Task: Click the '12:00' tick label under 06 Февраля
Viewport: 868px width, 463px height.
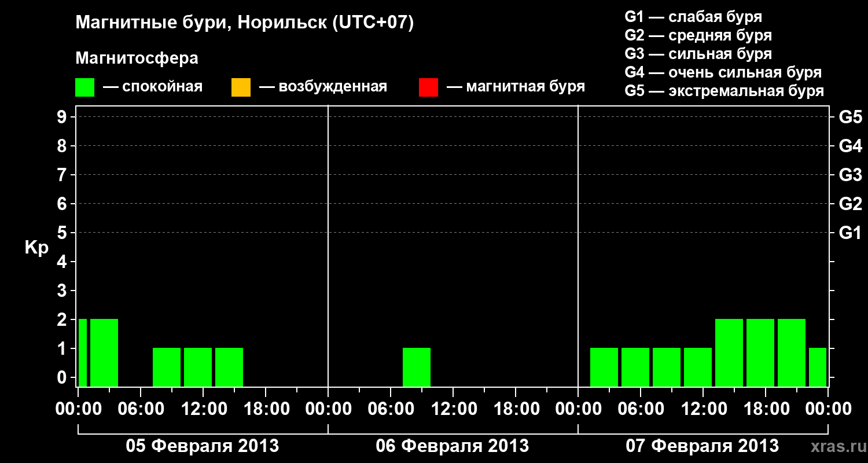Action: click(453, 409)
